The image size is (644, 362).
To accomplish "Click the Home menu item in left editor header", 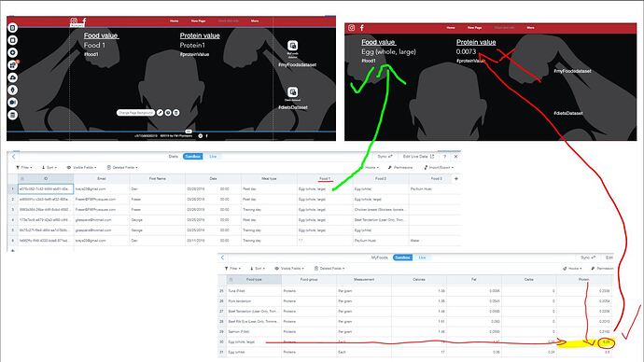I will click(175, 21).
